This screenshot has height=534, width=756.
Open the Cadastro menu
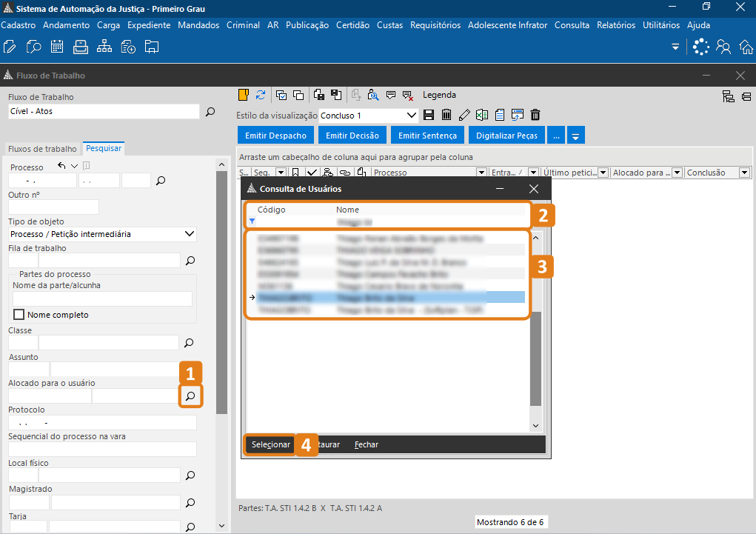[19, 25]
